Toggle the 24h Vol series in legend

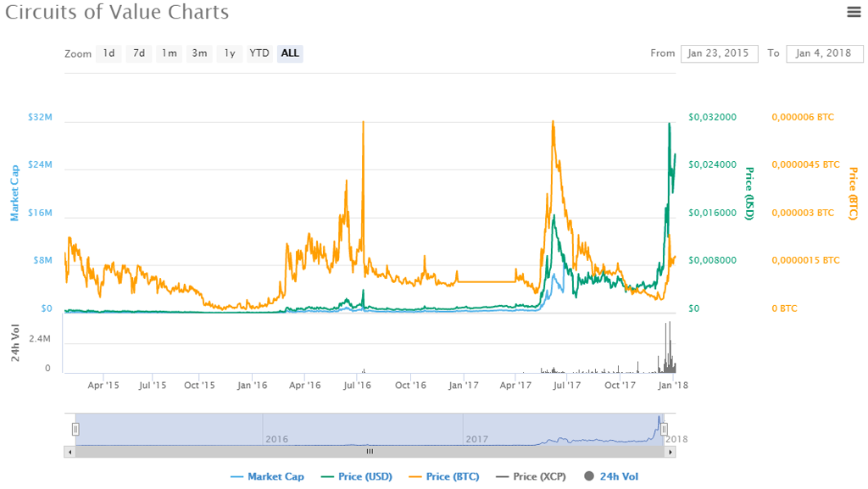611,476
